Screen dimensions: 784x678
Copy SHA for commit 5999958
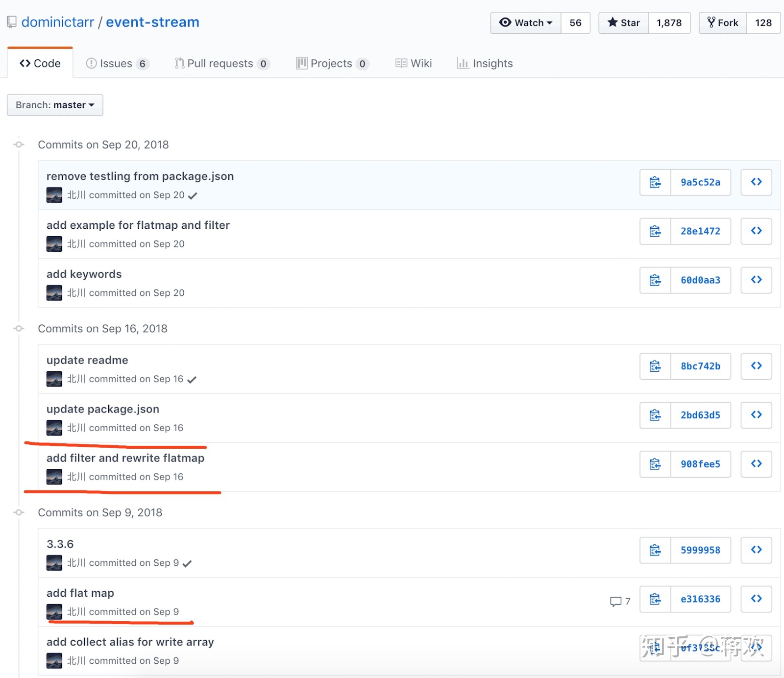pos(655,550)
